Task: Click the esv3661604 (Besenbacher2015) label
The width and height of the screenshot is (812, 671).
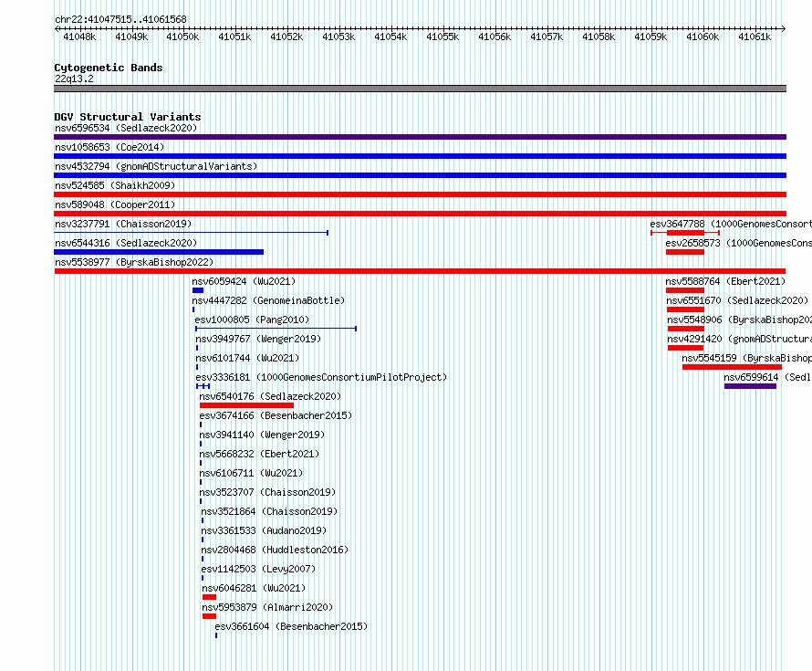Action: coord(291,626)
